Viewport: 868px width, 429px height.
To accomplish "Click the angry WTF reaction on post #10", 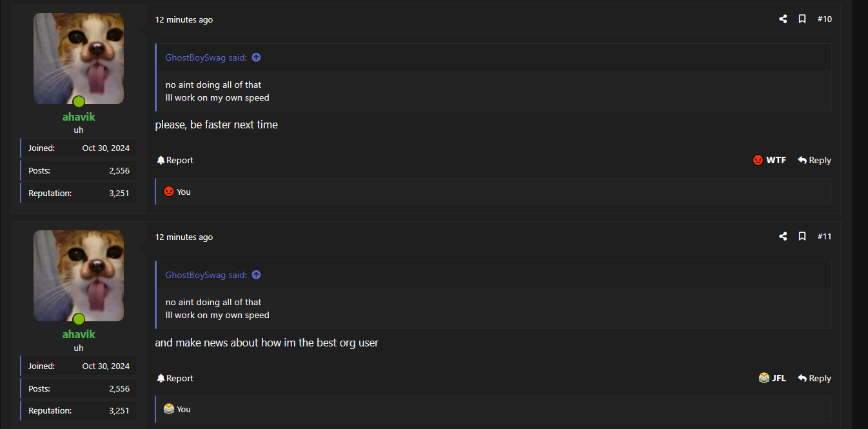I will 769,160.
